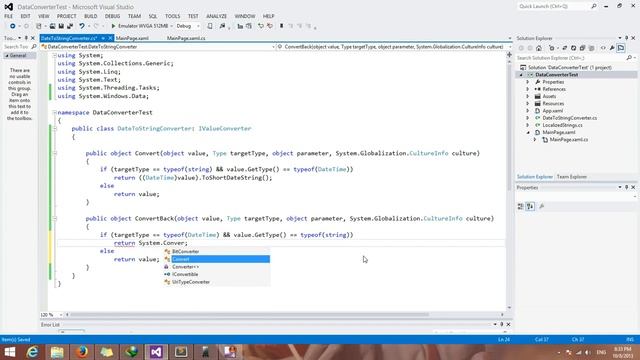Viewport: 640px width, 360px height.
Task: Open Firefox from the taskbar
Action: (82, 352)
